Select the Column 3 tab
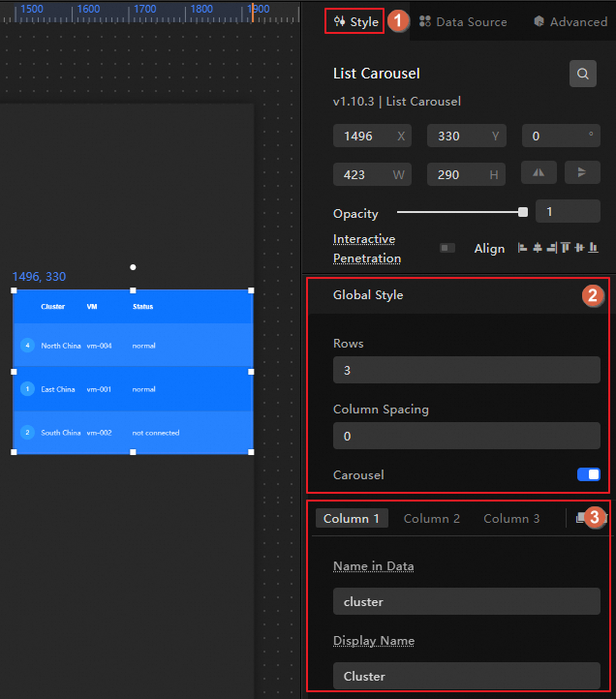Image resolution: width=616 pixels, height=699 pixels. pos(511,519)
